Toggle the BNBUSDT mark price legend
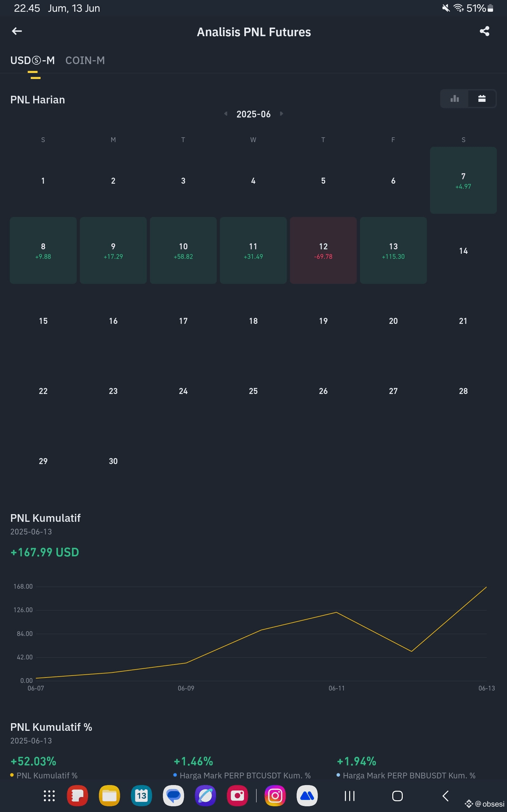The height and width of the screenshot is (812, 507). pyautogui.click(x=406, y=776)
